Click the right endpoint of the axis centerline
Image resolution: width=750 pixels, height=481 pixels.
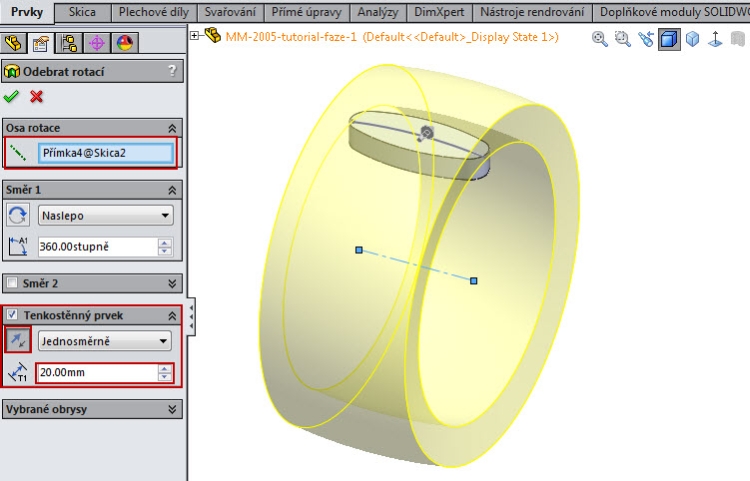pyautogui.click(x=474, y=281)
